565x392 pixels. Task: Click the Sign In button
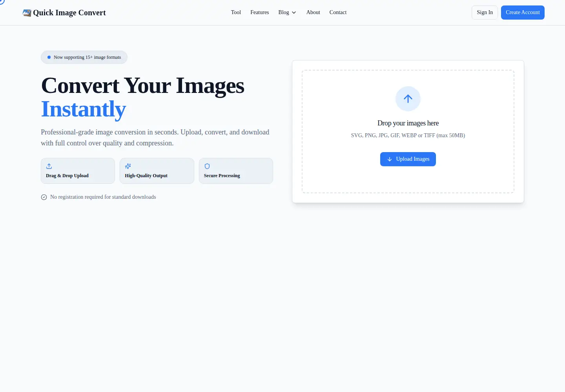tap(485, 13)
